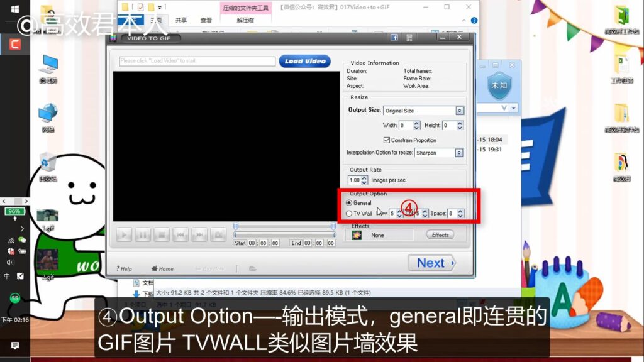Image resolution: width=644 pixels, height=362 pixels.
Task: Click the 压缩的文件夹工具 ribbon header
Action: point(246,8)
